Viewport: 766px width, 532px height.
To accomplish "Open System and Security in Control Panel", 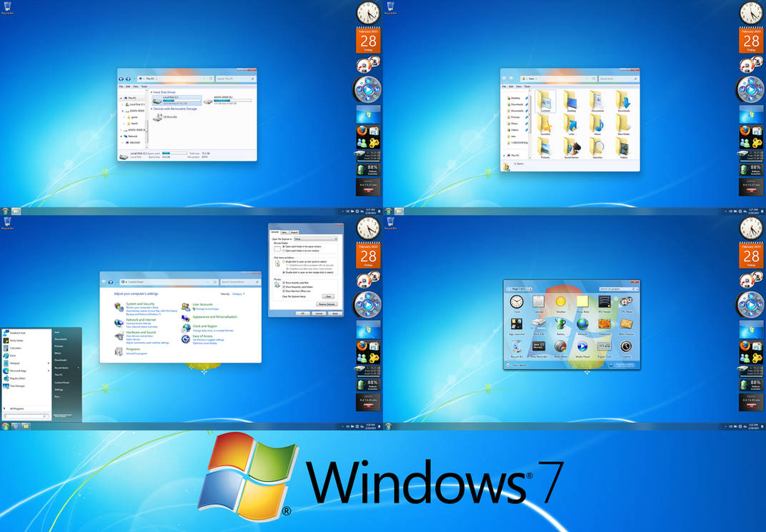I will 140,303.
